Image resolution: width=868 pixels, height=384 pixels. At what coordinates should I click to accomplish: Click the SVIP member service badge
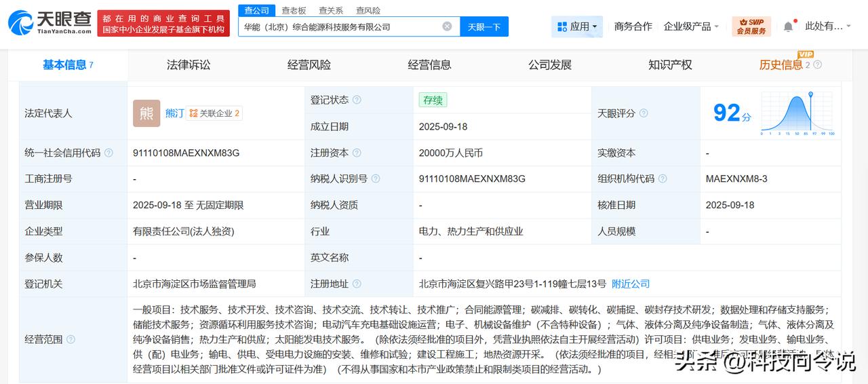751,26
